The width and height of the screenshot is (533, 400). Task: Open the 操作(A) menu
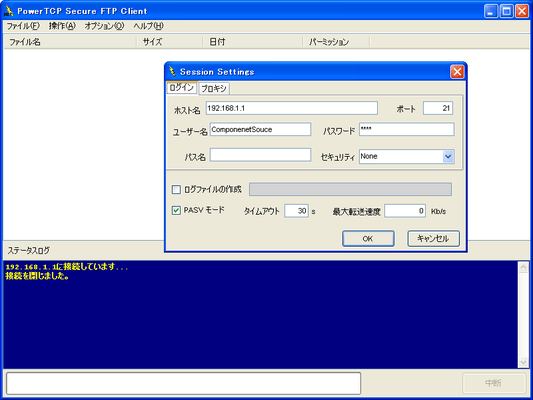tap(62, 26)
